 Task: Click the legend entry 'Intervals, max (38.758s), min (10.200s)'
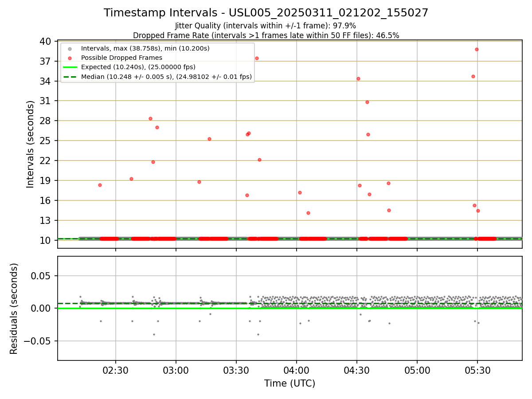coord(145,48)
